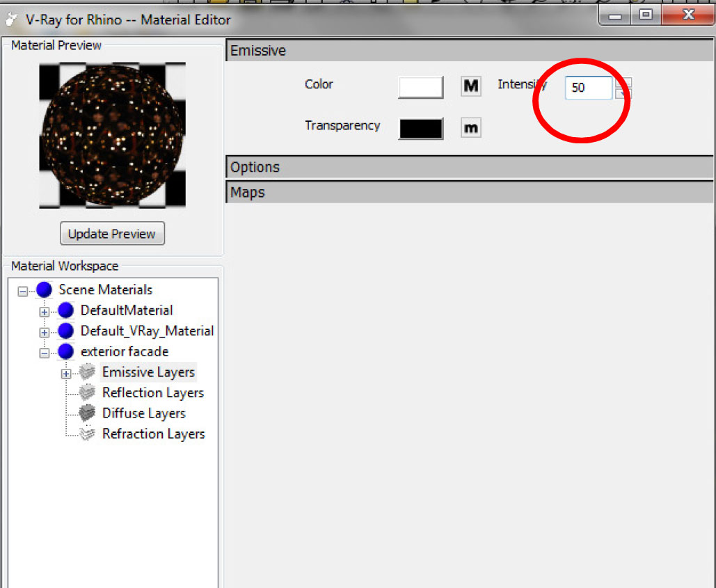Click the exterior facade sphere icon
716x588 pixels.
click(x=66, y=351)
